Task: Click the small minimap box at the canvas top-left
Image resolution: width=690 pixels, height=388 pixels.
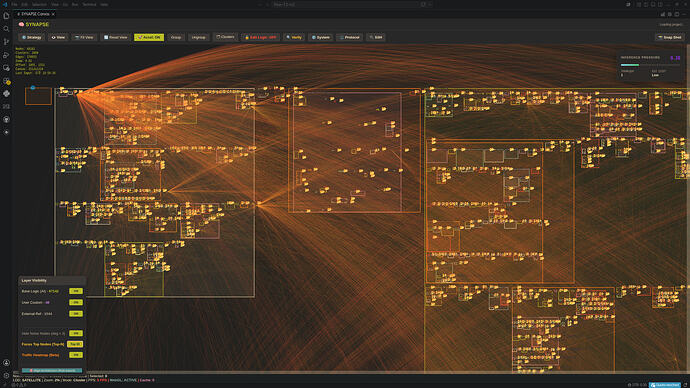Action: point(38,96)
